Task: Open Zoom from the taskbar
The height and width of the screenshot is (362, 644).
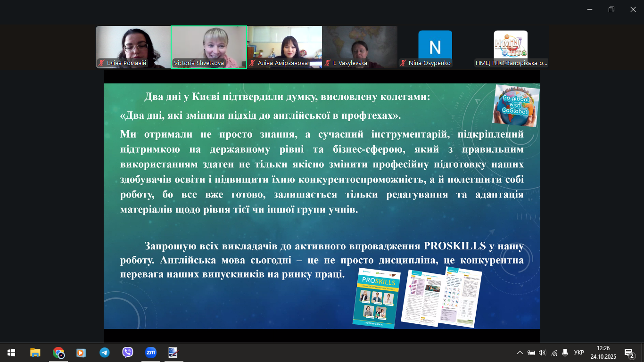Action: click(150, 353)
